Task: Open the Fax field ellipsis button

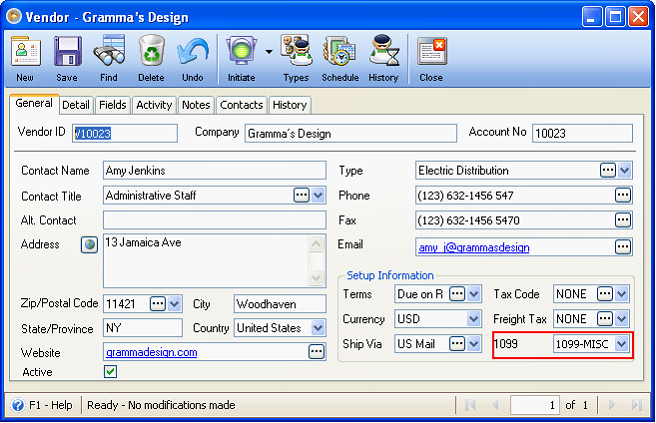Action: point(623,220)
